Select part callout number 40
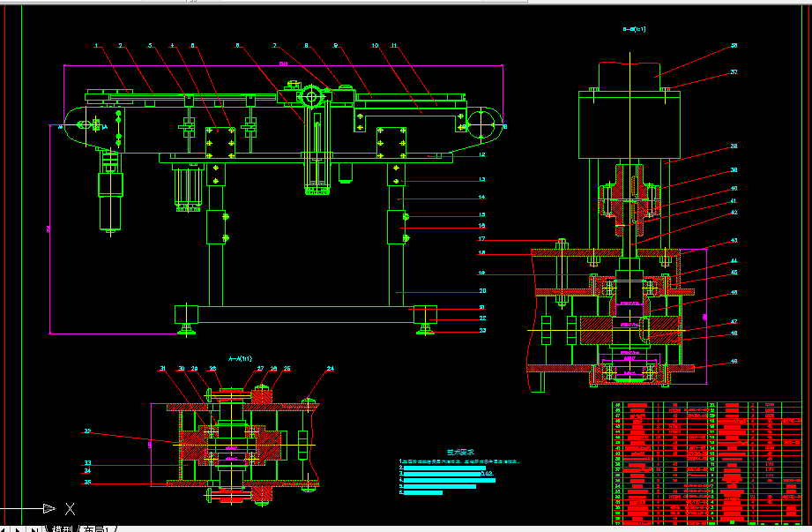Screen dimensions: 812x532 (x=734, y=189)
